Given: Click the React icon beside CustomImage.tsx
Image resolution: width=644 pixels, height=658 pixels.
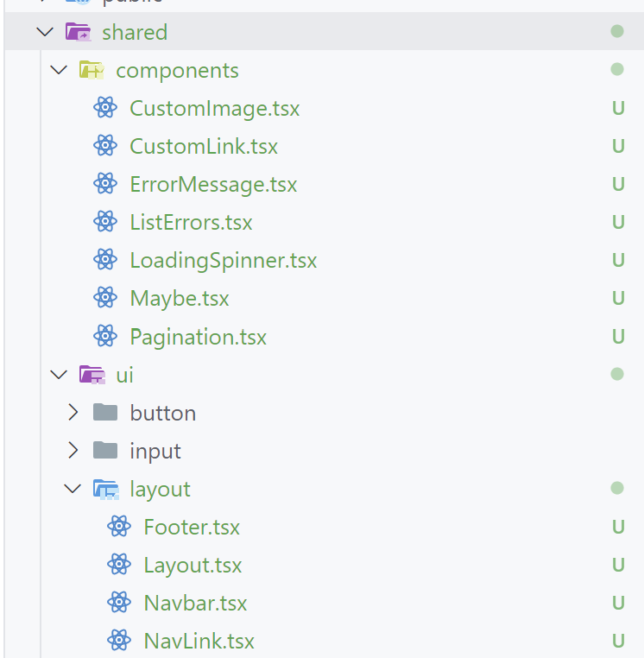Looking at the screenshot, I should click(105, 108).
